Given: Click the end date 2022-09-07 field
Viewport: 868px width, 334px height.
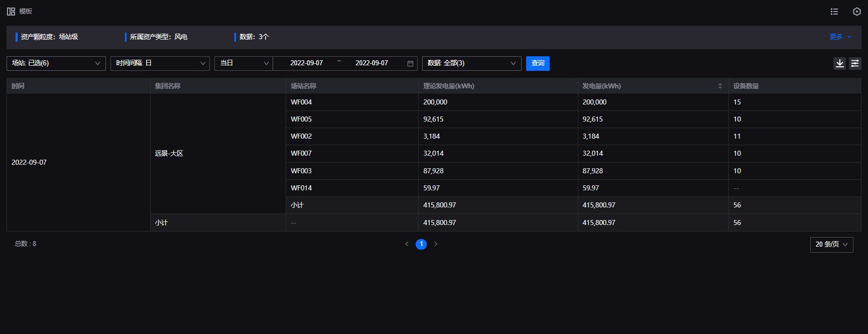Looking at the screenshot, I should point(371,63).
